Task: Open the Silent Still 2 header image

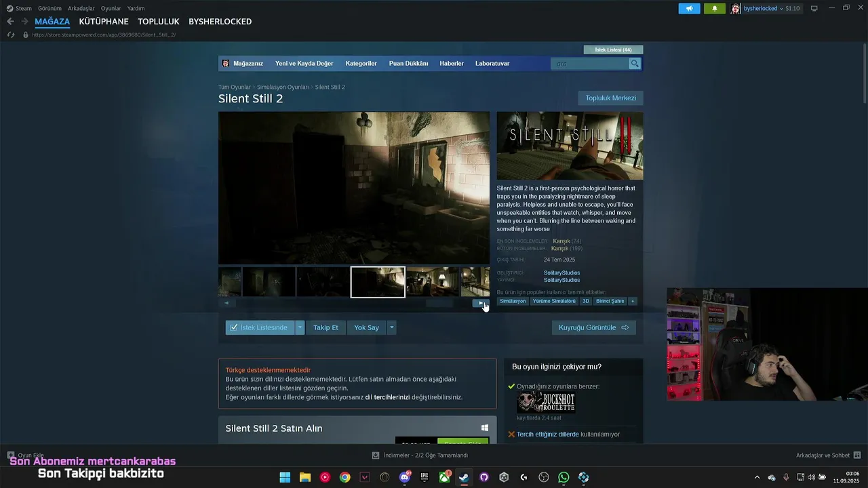Action: tap(570, 146)
